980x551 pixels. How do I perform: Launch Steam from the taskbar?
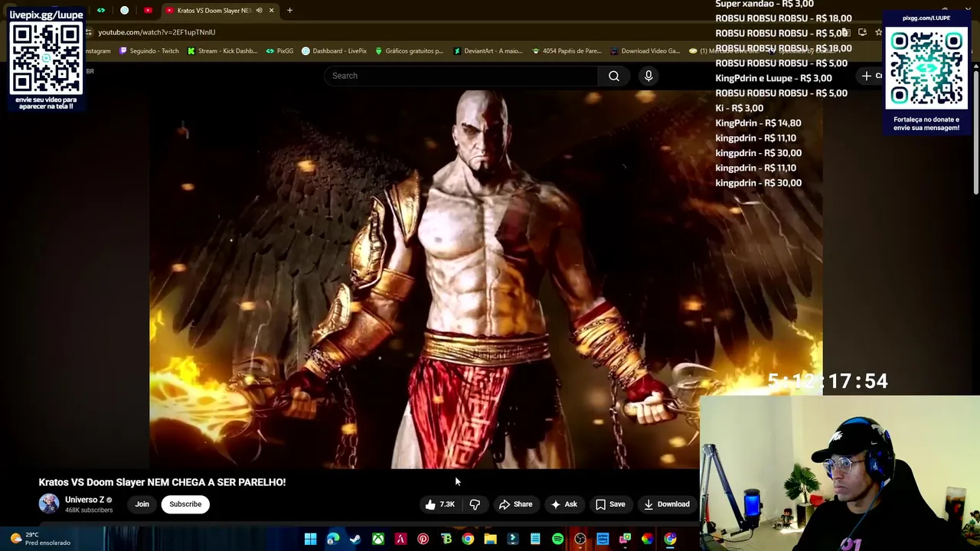pyautogui.click(x=355, y=540)
